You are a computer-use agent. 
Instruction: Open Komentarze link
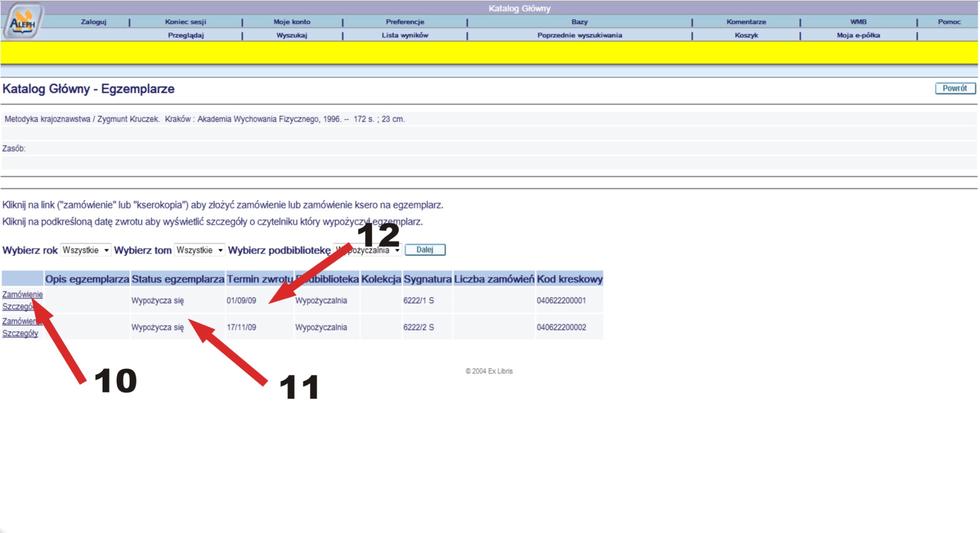point(746,21)
